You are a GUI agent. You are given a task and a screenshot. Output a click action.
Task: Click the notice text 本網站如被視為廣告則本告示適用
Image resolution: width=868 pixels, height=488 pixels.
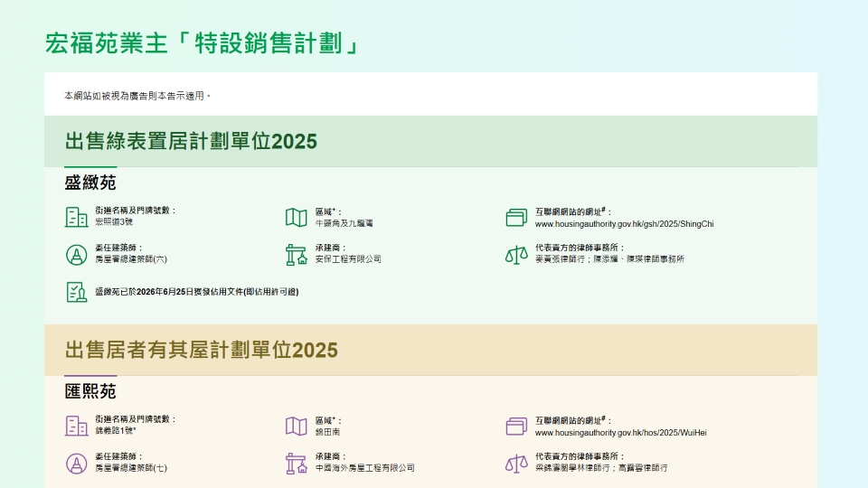[x=137, y=96]
